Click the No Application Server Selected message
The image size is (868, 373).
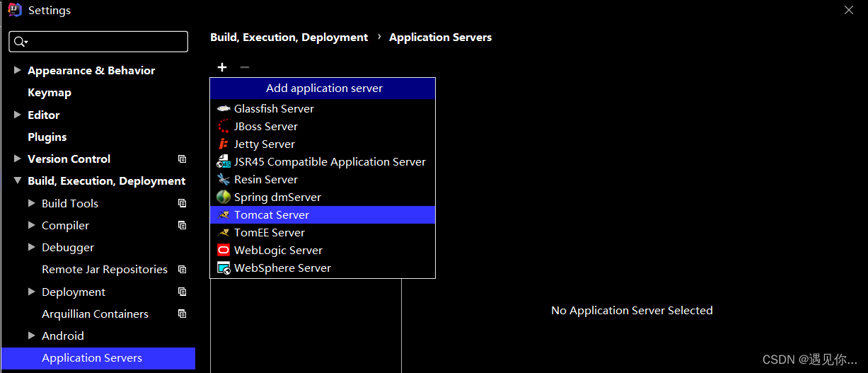click(x=632, y=311)
